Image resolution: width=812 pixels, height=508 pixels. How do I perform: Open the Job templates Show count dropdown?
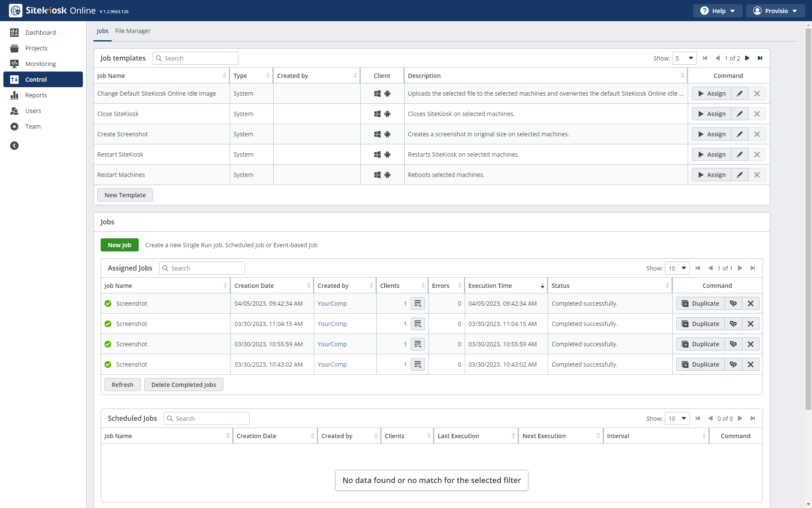coord(684,58)
